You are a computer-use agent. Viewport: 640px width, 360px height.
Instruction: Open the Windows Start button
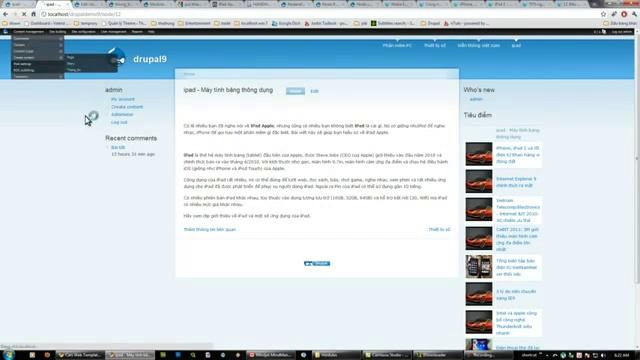(x=8, y=355)
